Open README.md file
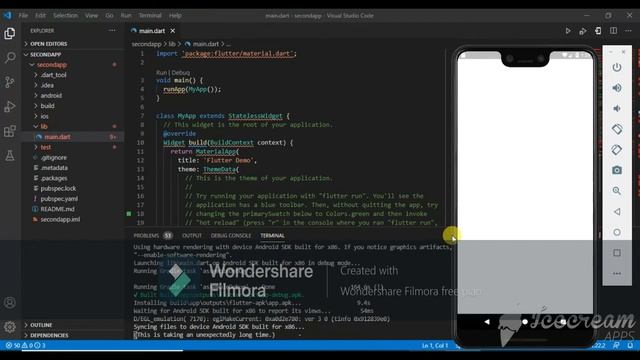The width and height of the screenshot is (640, 360). [x=57, y=209]
